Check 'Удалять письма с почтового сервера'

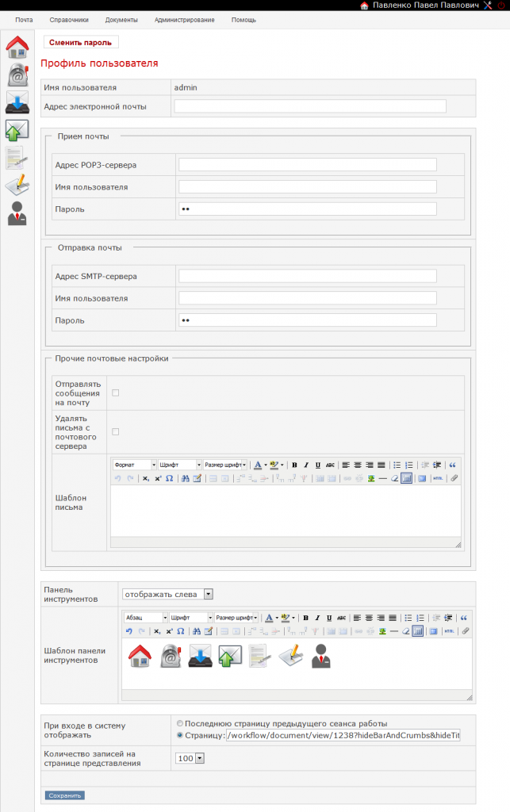(116, 432)
